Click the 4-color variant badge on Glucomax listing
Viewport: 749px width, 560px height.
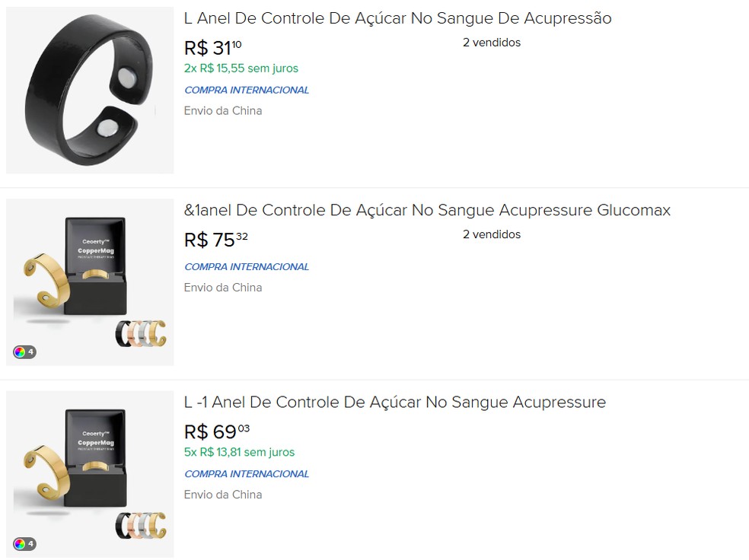click(24, 352)
